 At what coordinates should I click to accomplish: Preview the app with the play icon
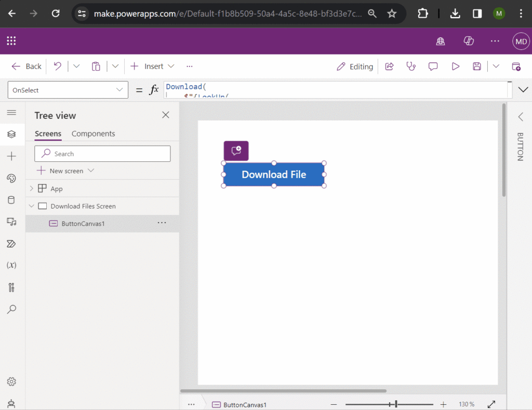click(x=456, y=66)
